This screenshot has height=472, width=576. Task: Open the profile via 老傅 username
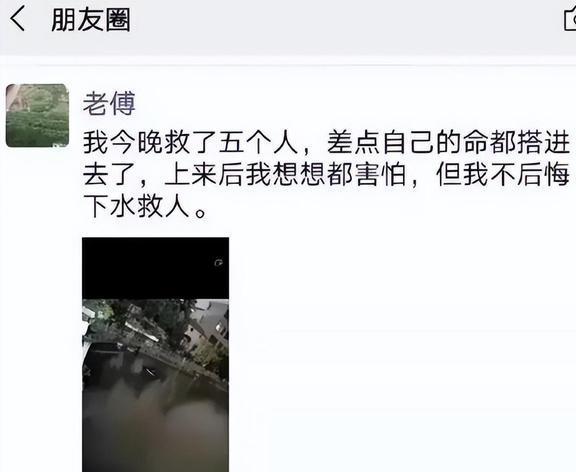click(109, 104)
